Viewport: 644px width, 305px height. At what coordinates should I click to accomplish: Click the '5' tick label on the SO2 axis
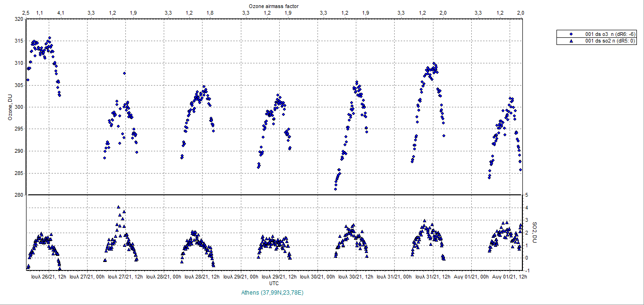point(526,195)
